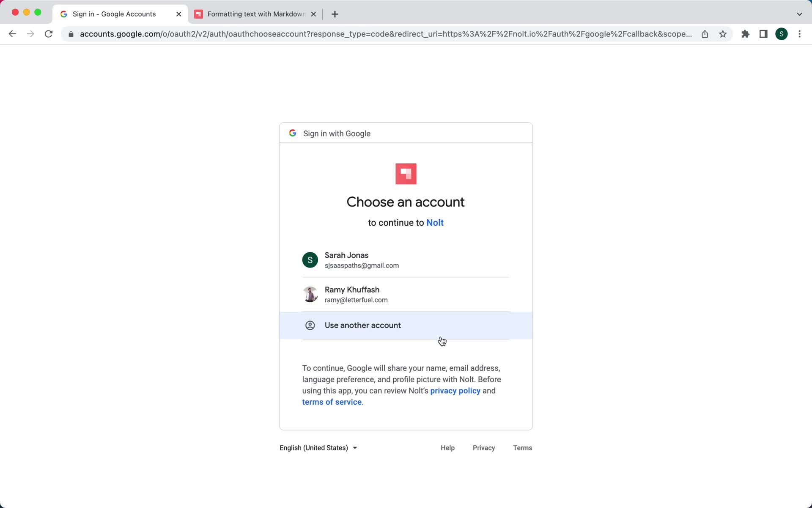Choose the Ramy Khuffash account
The height and width of the screenshot is (508, 812).
tap(406, 295)
